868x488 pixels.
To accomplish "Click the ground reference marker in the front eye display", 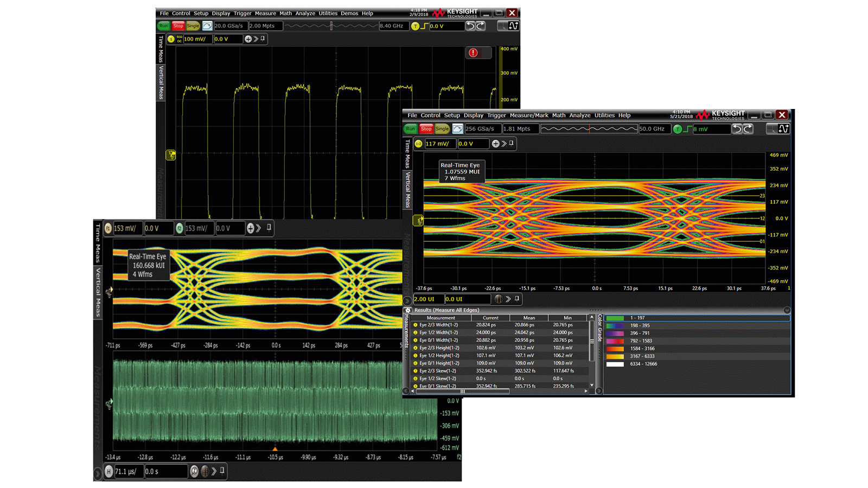I will tap(418, 220).
